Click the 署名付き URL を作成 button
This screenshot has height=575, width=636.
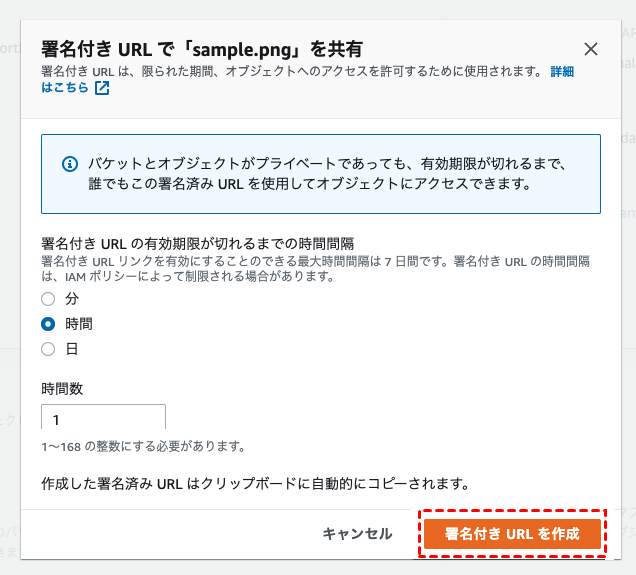512,534
